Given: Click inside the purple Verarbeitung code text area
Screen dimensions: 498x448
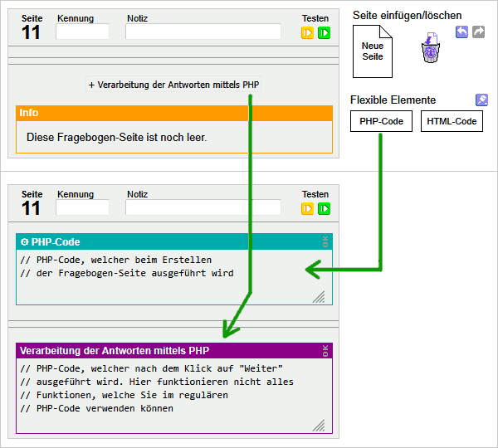Looking at the screenshot, I should pos(166,398).
